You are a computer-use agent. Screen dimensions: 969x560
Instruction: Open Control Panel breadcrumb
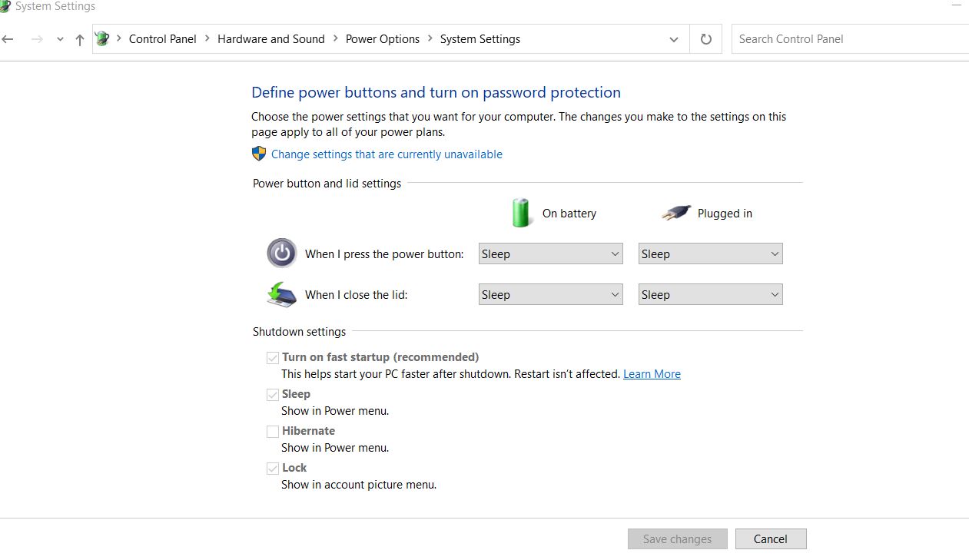coord(163,39)
